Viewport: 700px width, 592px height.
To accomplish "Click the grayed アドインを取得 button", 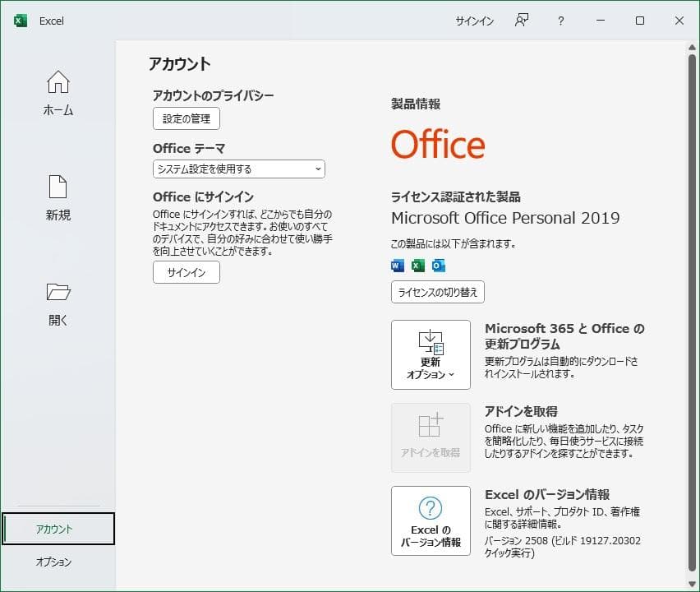I will click(431, 437).
